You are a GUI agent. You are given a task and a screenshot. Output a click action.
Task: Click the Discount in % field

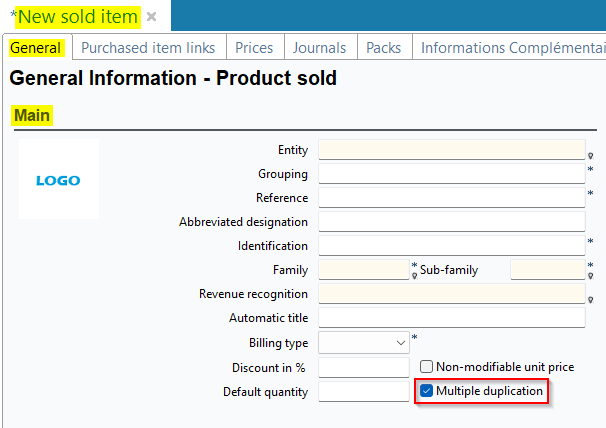point(363,367)
